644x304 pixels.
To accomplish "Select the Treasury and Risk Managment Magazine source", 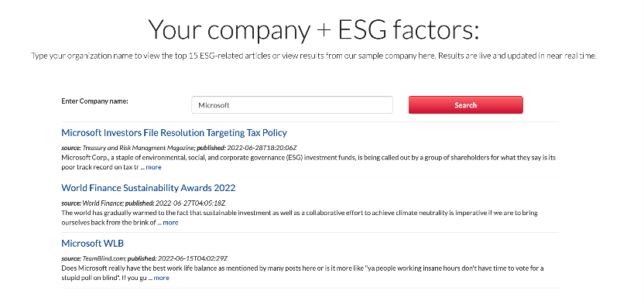I will point(139,148).
